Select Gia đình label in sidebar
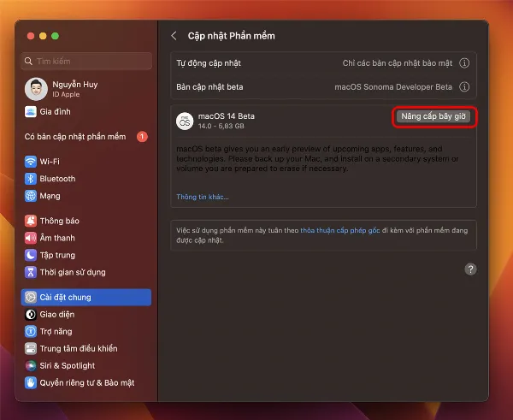The height and width of the screenshot is (420, 513). point(56,111)
